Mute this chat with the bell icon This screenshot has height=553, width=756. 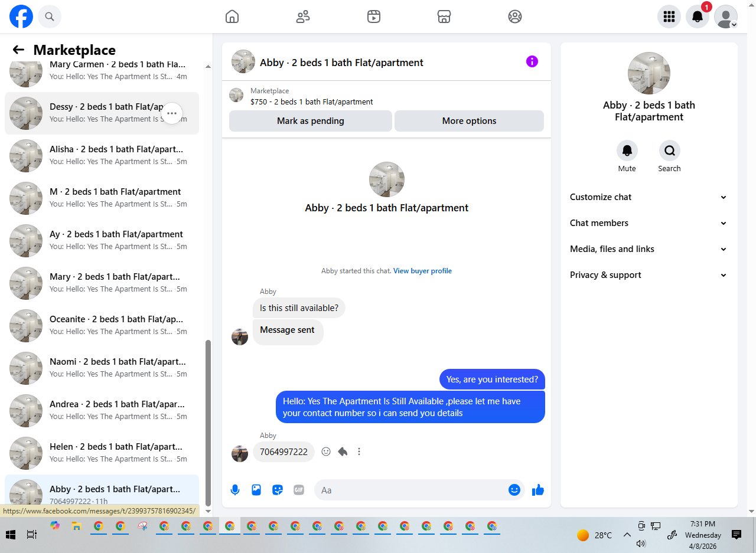pyautogui.click(x=627, y=150)
